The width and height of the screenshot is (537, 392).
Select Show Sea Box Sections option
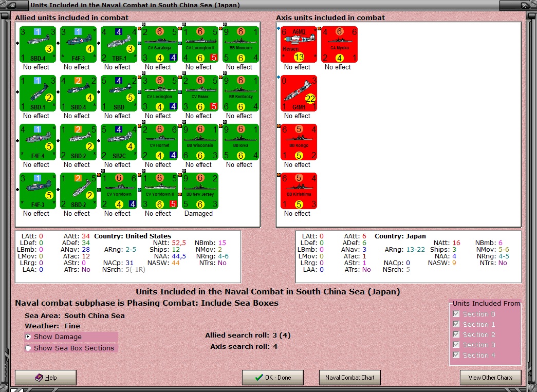coord(28,348)
